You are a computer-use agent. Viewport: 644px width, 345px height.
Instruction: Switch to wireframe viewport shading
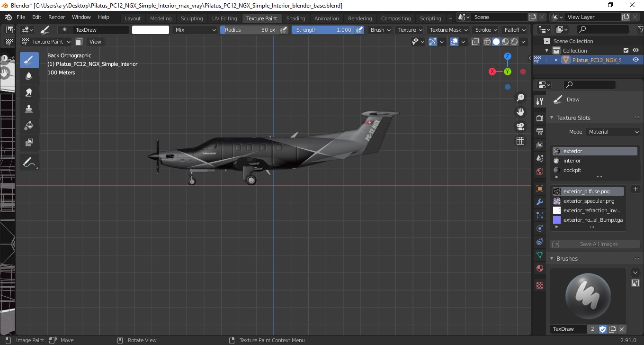(x=487, y=42)
